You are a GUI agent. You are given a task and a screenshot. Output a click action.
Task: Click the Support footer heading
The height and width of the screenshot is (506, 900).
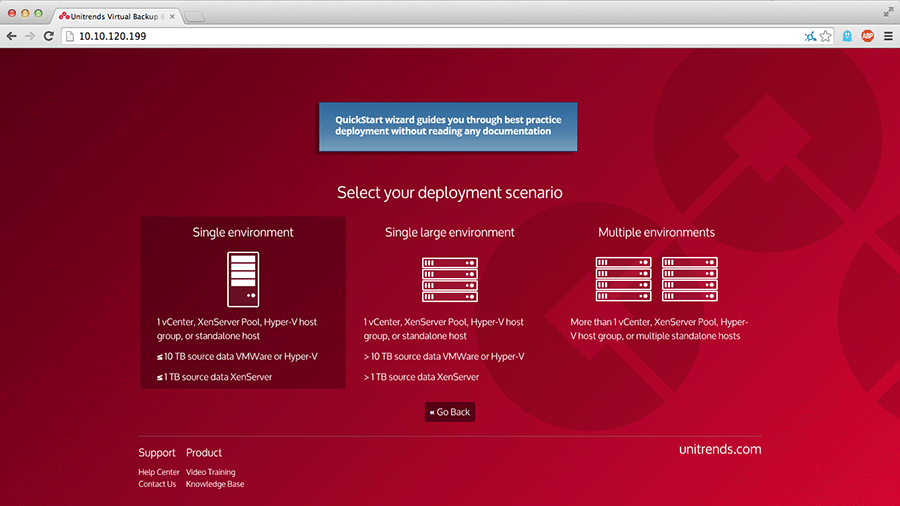click(x=157, y=453)
